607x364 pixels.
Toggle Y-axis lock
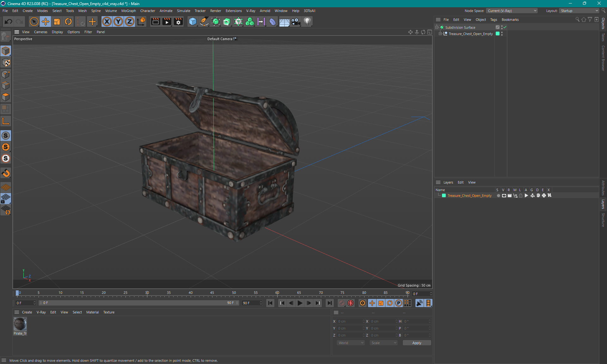point(118,21)
